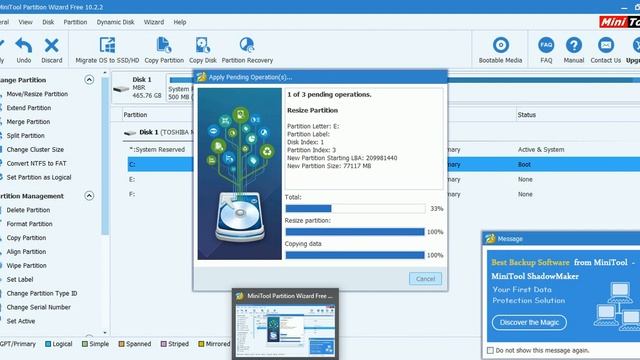This screenshot has width=640, height=360.
Task: Click the Logical legend color swatch
Action: 48,344
